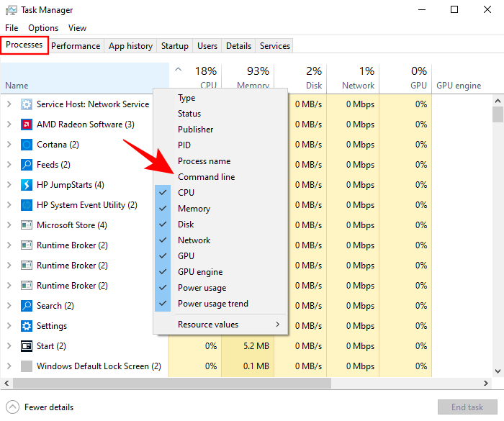Click the Feeds search icon
Viewport: 504px width, 421px height.
click(x=27, y=165)
